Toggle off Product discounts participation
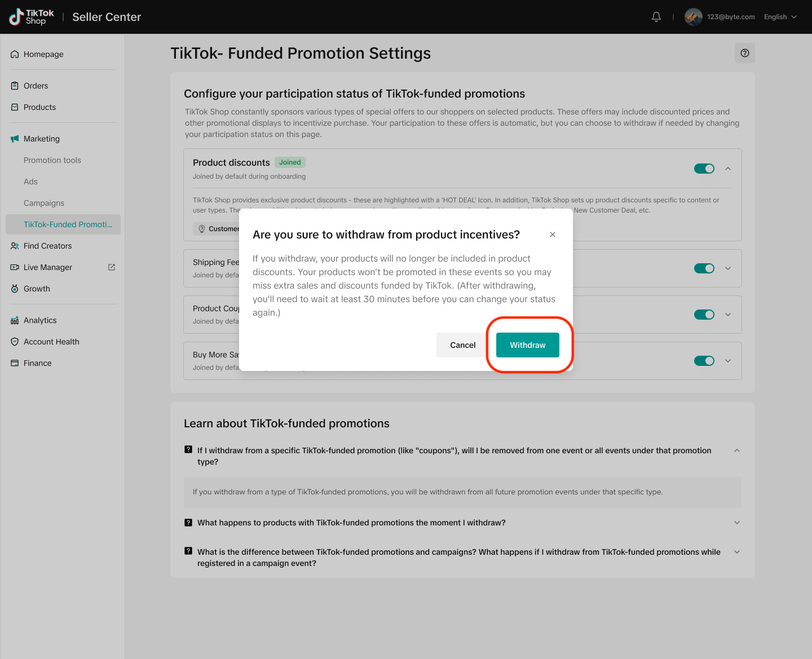This screenshot has height=659, width=812. 704,169
